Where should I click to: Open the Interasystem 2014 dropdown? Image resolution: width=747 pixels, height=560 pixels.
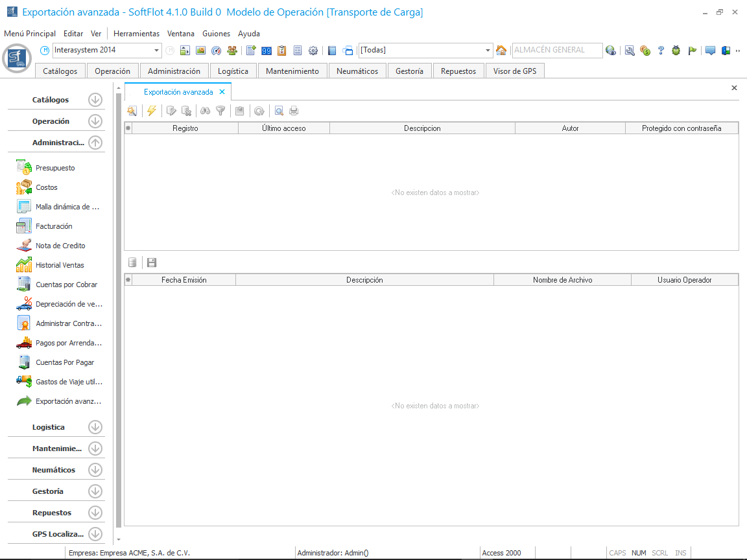pos(157,51)
